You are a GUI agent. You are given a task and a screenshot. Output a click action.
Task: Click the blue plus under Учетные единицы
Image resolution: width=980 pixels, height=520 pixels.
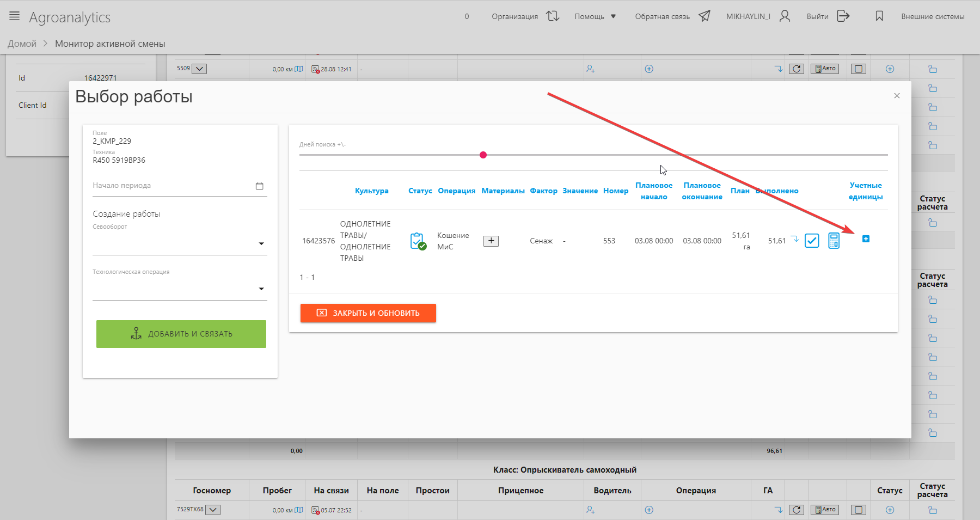(866, 239)
